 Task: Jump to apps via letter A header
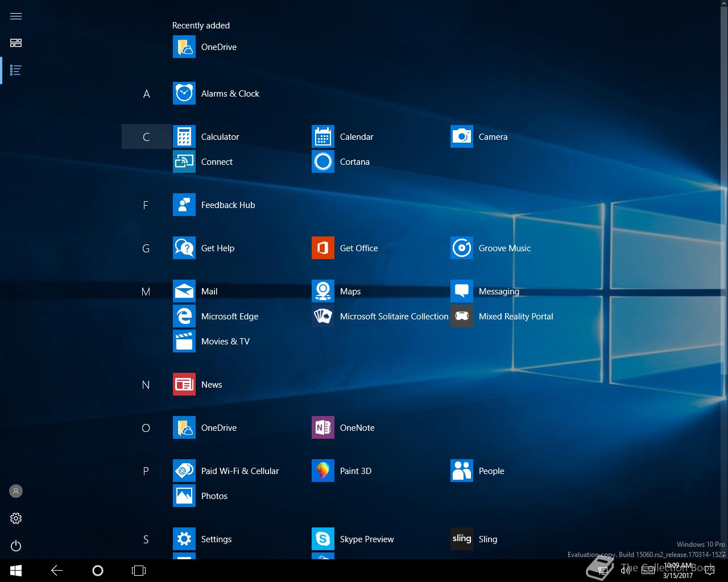(x=146, y=94)
